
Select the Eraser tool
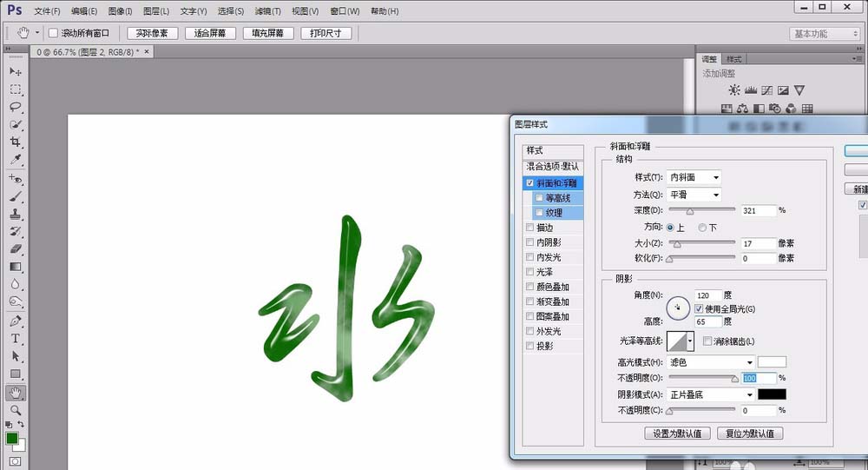pos(16,248)
